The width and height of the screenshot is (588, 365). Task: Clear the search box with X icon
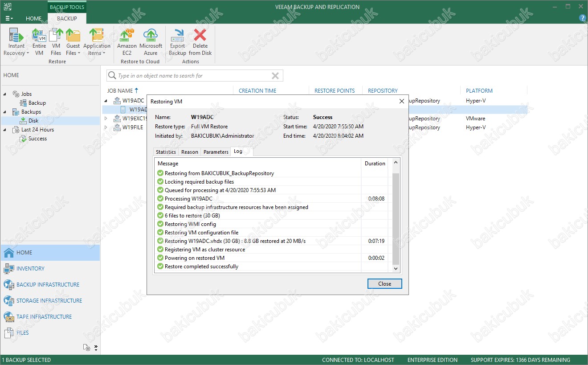coord(275,76)
